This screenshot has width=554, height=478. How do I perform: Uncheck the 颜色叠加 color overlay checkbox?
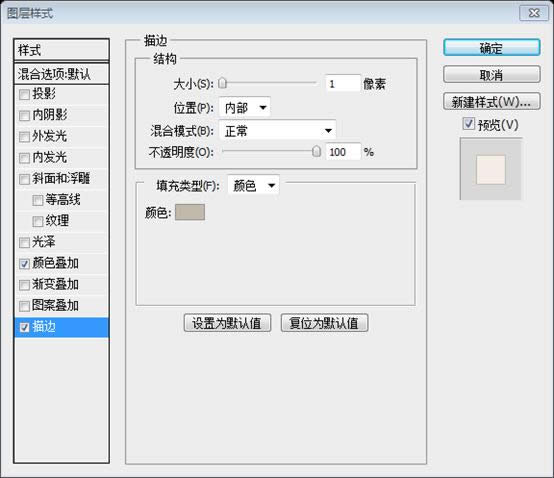tap(24, 264)
